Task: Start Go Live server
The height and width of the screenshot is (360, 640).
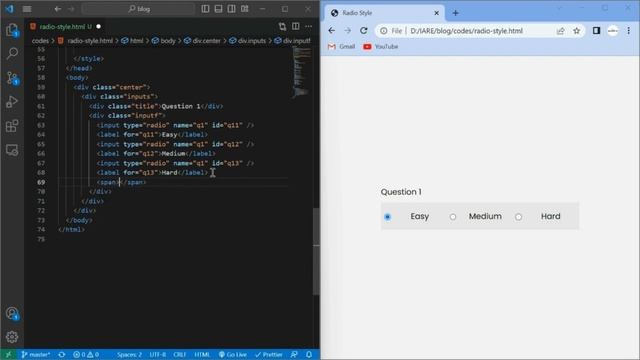Action: tap(233, 354)
